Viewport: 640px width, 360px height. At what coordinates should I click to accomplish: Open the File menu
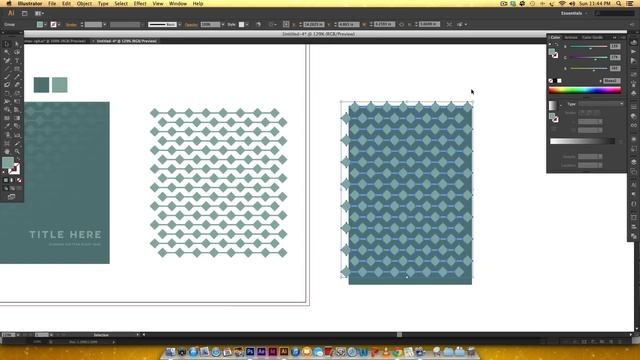[x=52, y=3]
